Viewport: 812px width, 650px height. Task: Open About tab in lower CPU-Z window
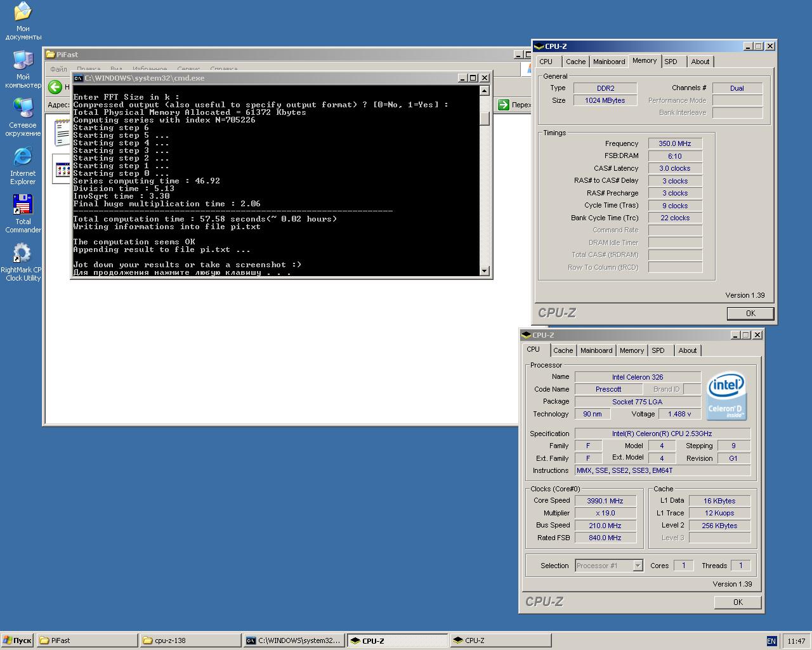[688, 350]
